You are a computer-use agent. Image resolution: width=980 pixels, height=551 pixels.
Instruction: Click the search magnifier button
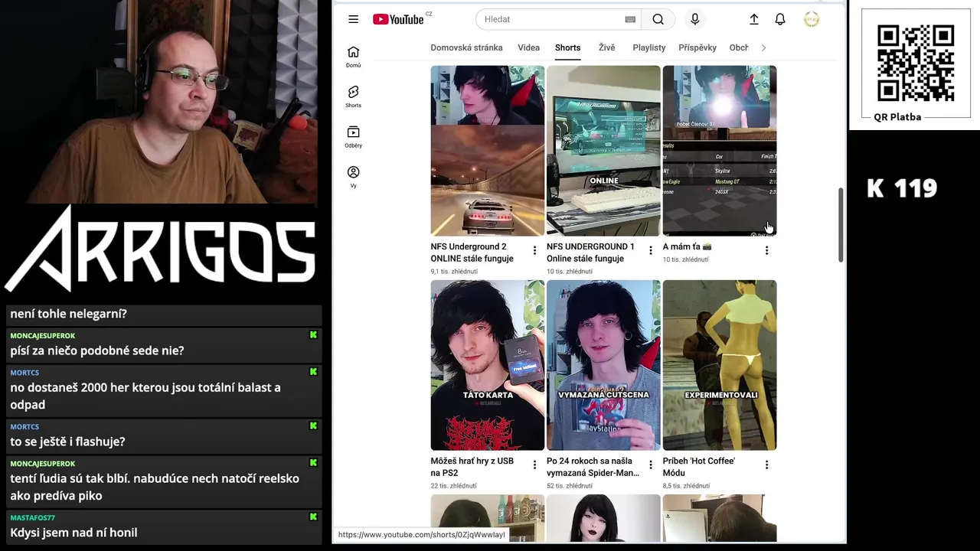[658, 19]
